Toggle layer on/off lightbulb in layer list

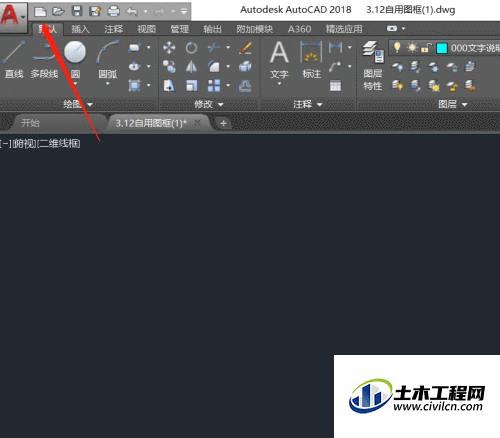[x=397, y=47]
